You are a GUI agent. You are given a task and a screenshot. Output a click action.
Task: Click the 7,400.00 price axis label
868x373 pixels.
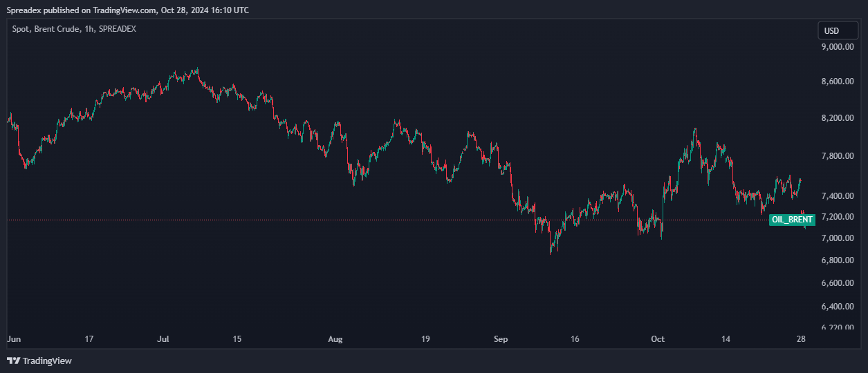pyautogui.click(x=837, y=196)
